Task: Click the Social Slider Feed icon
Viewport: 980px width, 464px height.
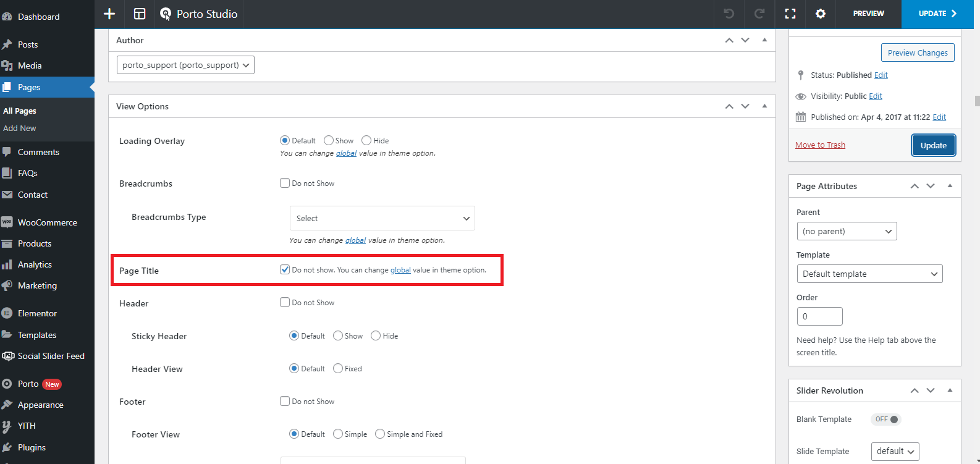Action: [x=8, y=356]
